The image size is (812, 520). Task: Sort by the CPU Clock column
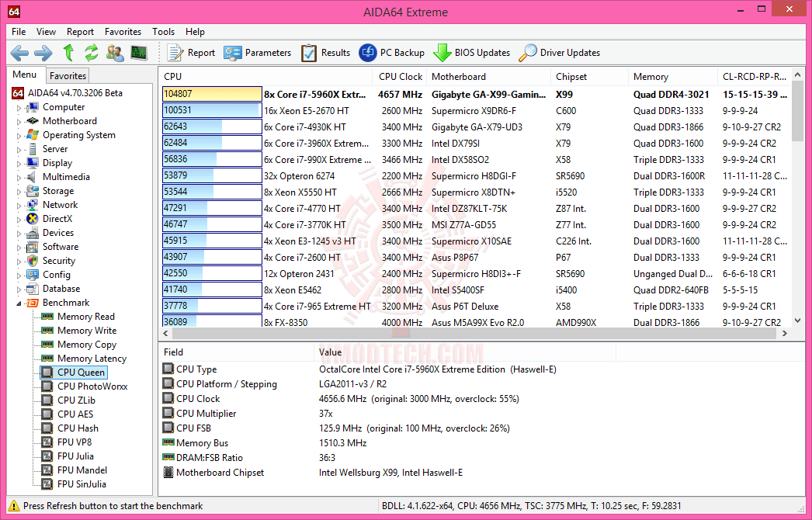pos(401,77)
